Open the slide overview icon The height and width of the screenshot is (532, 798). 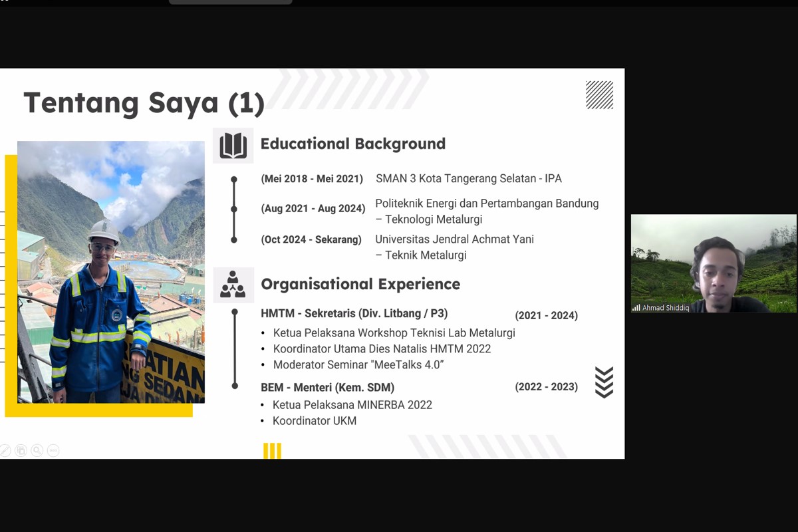click(x=21, y=450)
